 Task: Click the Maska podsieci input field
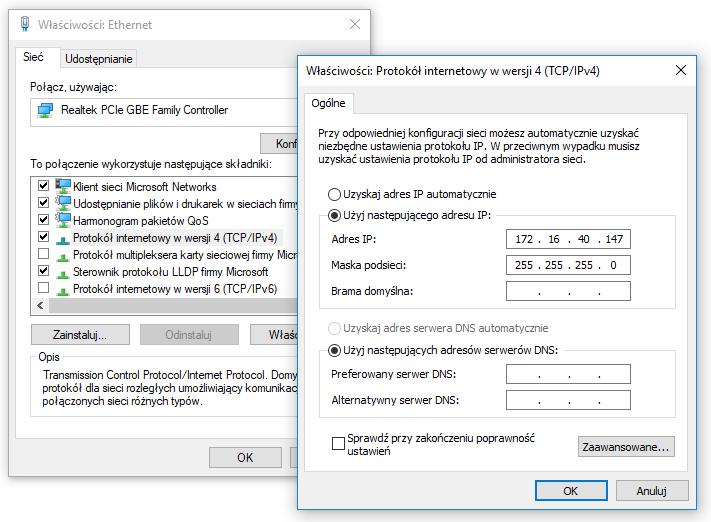tap(568, 265)
